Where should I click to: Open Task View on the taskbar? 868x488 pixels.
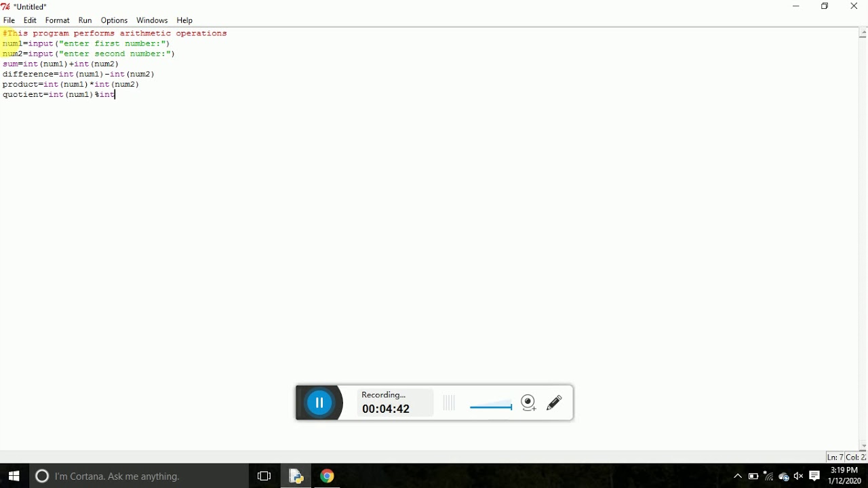264,476
